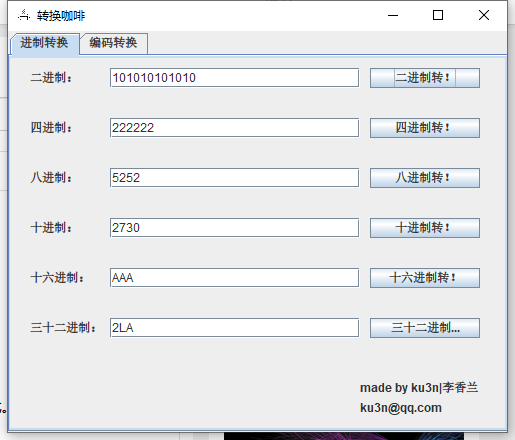The width and height of the screenshot is (515, 440).
Task: Click the 二进制转! button
Action: pyautogui.click(x=425, y=78)
